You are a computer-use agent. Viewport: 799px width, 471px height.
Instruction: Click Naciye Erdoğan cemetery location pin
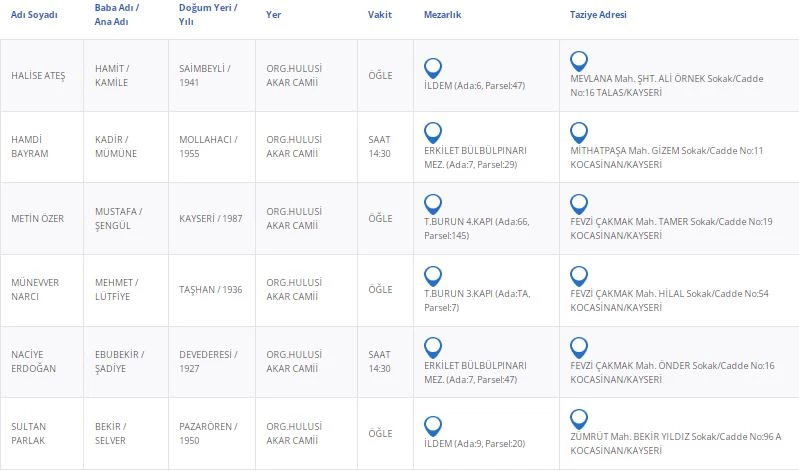click(x=433, y=347)
